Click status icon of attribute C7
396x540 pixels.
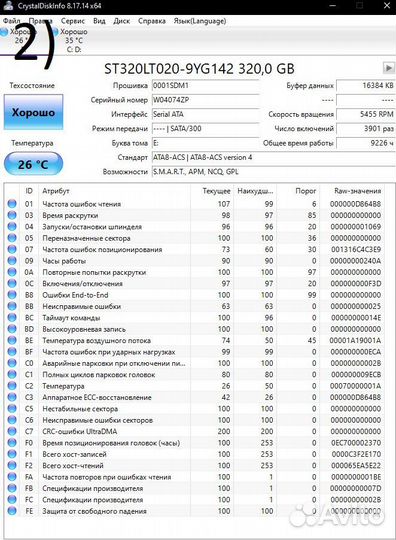[12, 431]
